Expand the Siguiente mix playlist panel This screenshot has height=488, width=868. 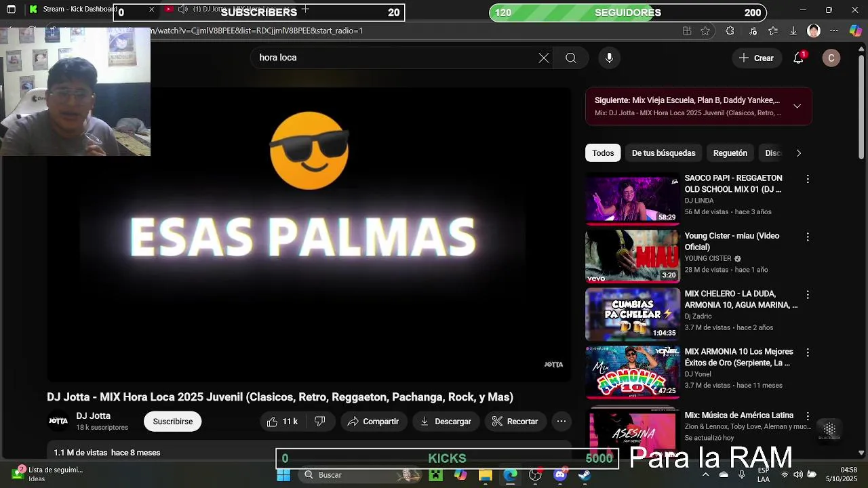click(x=797, y=106)
